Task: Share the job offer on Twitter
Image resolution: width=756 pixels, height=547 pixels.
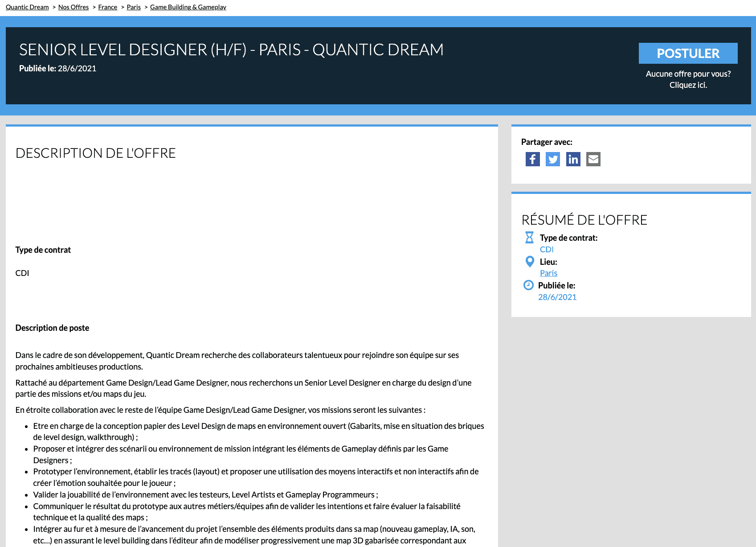Action: coord(553,159)
